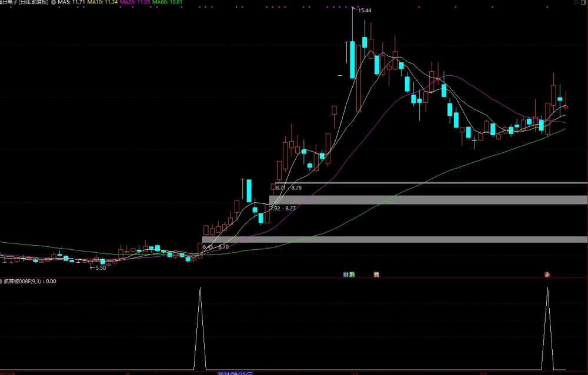Click the magenta MA20: 11.05 label
This screenshot has height=375, width=588.
135,2
